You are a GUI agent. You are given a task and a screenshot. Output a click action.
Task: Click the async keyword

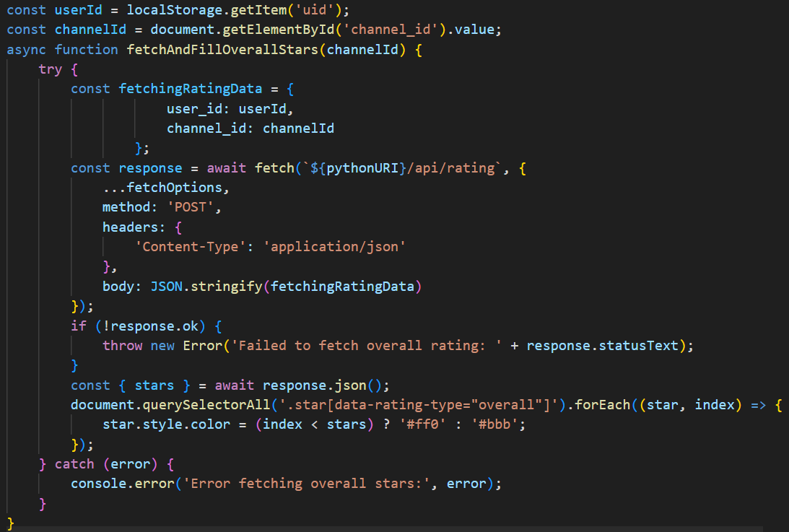coord(26,49)
